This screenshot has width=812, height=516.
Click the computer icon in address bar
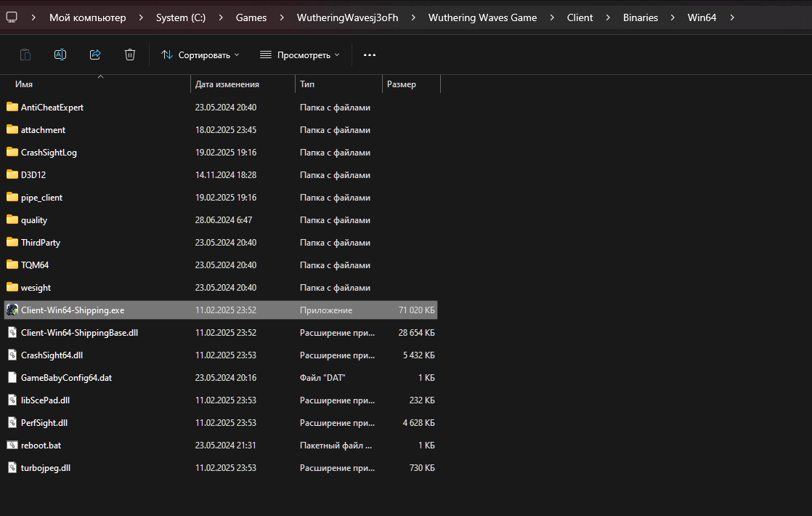click(12, 17)
